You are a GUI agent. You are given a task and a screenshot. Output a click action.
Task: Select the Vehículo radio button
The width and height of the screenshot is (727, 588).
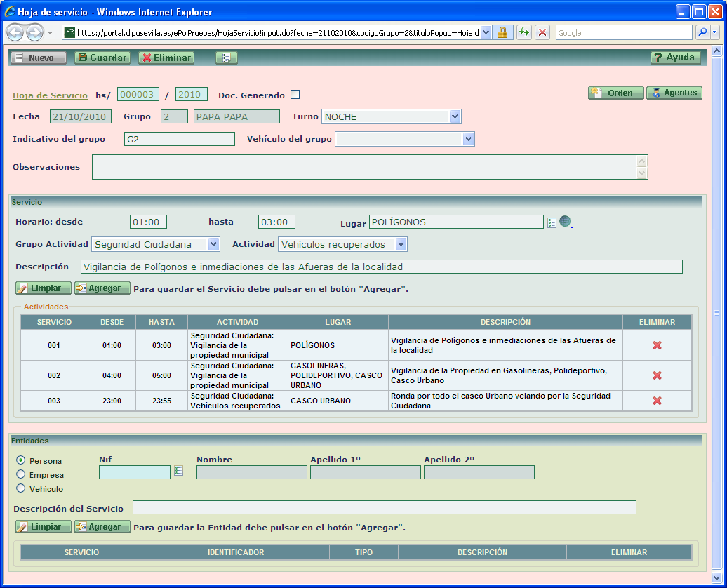tap(20, 488)
